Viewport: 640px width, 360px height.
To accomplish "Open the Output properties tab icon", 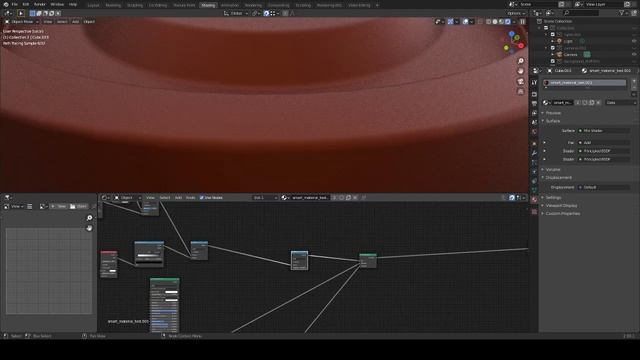I will click(x=534, y=104).
